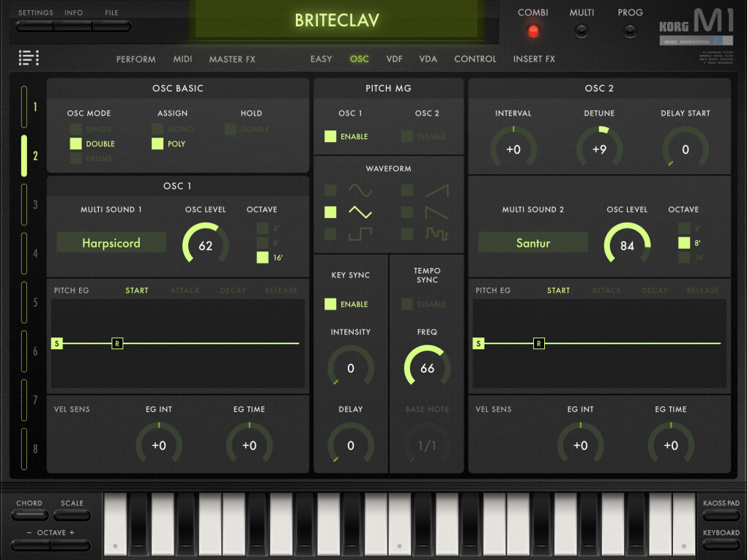Open the SETTINGS button
This screenshot has height=560, width=747.
[34, 26]
